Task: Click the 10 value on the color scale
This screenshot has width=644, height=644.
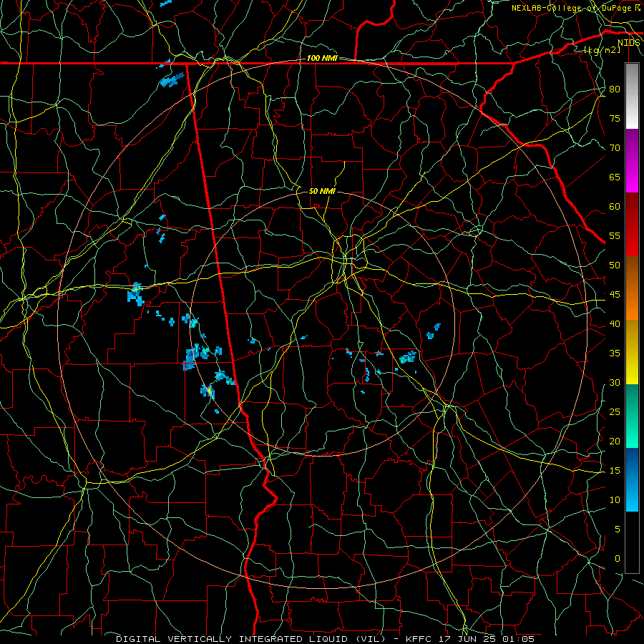Action: (x=615, y=500)
